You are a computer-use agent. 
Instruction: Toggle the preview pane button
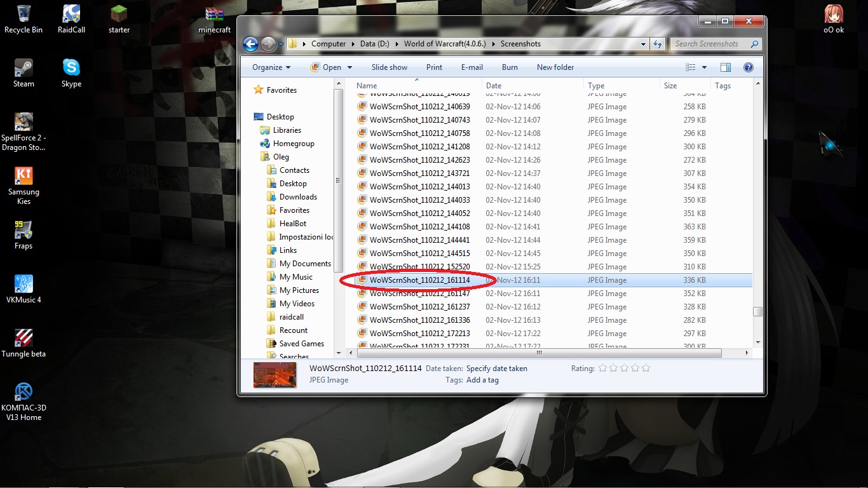pyautogui.click(x=726, y=67)
